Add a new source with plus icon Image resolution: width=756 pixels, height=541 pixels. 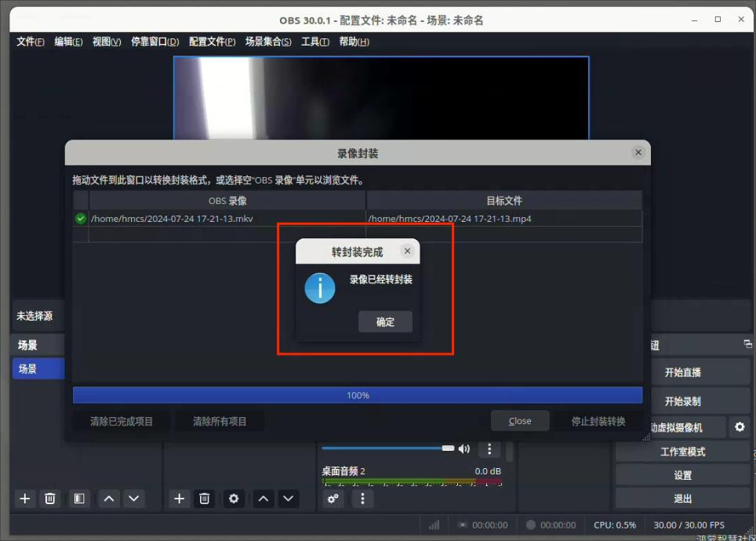tap(179, 499)
